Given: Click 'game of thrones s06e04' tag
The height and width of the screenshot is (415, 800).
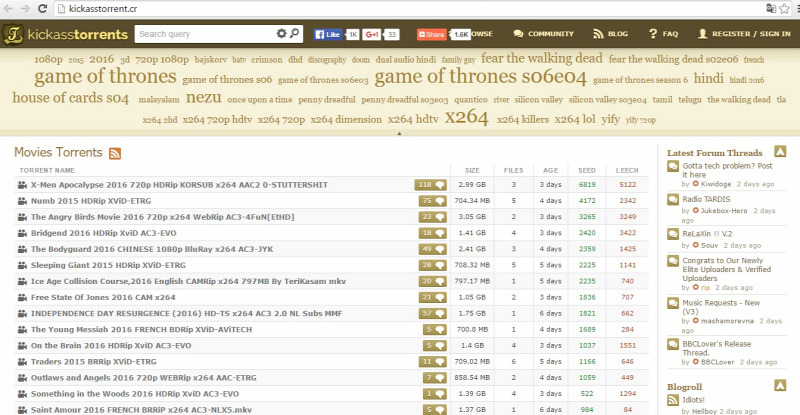Looking at the screenshot, I should [x=480, y=77].
